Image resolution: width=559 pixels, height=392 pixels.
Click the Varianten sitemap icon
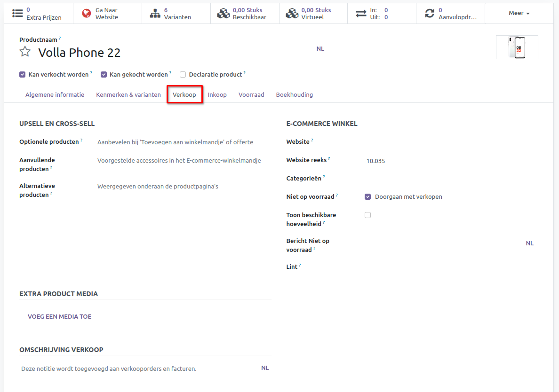point(155,14)
